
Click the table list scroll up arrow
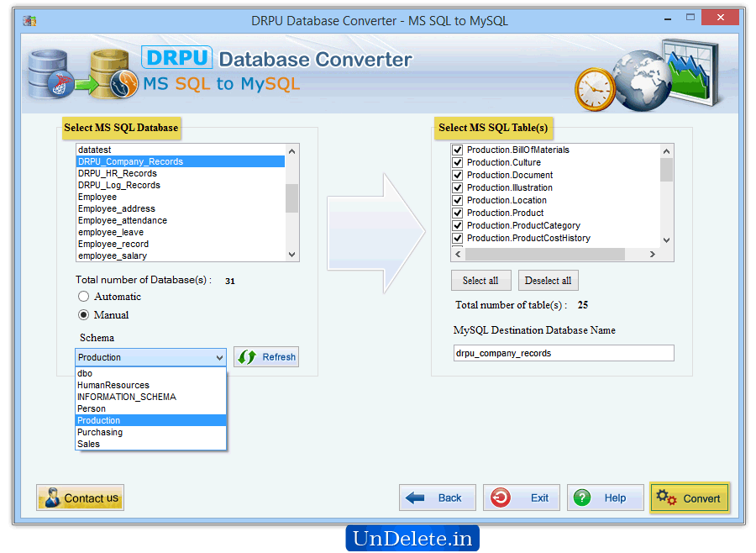click(x=666, y=151)
